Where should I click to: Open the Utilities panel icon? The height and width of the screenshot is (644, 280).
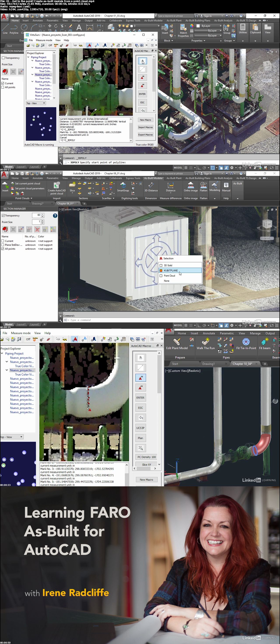(x=243, y=28)
